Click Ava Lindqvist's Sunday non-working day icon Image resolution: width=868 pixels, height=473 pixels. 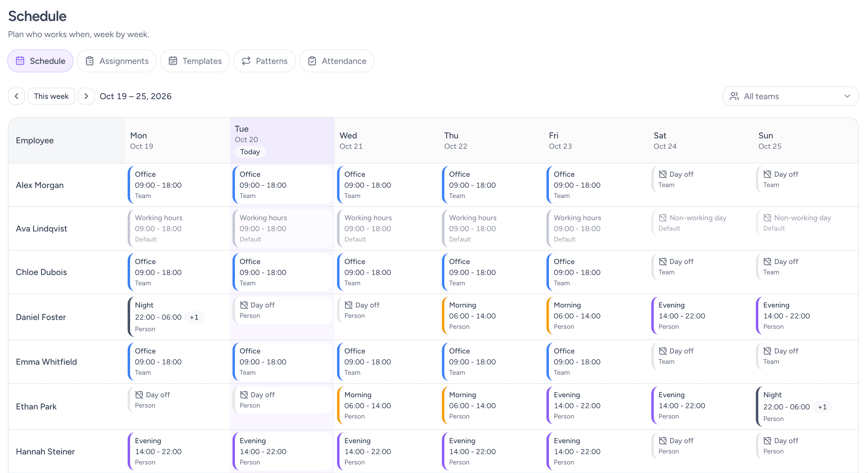768,218
